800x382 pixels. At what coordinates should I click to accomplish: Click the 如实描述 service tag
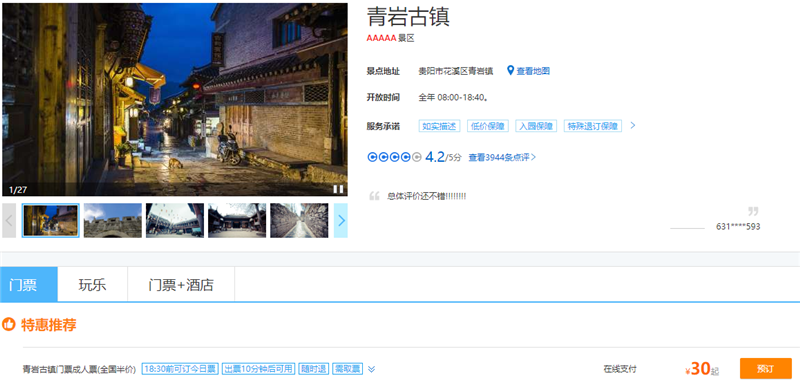(x=439, y=126)
